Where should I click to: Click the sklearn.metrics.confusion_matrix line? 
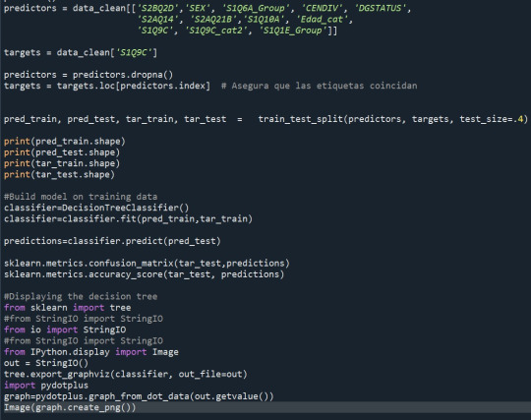pyautogui.click(x=147, y=264)
